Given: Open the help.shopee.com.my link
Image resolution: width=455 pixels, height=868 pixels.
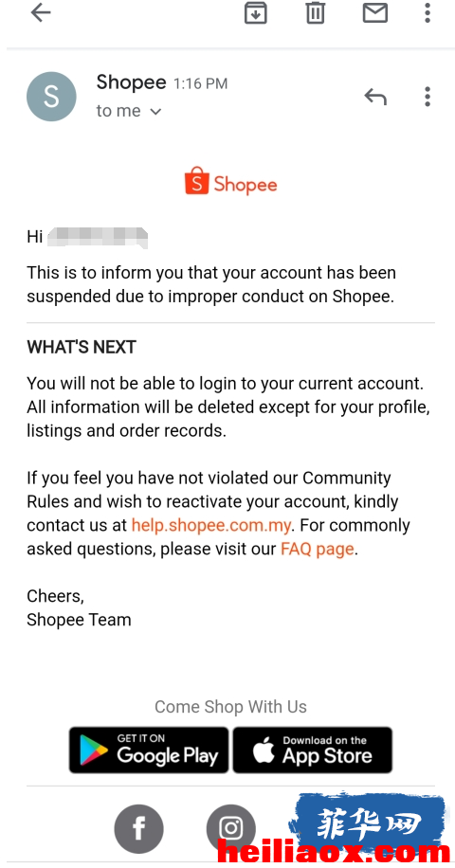Looking at the screenshot, I should (210, 525).
